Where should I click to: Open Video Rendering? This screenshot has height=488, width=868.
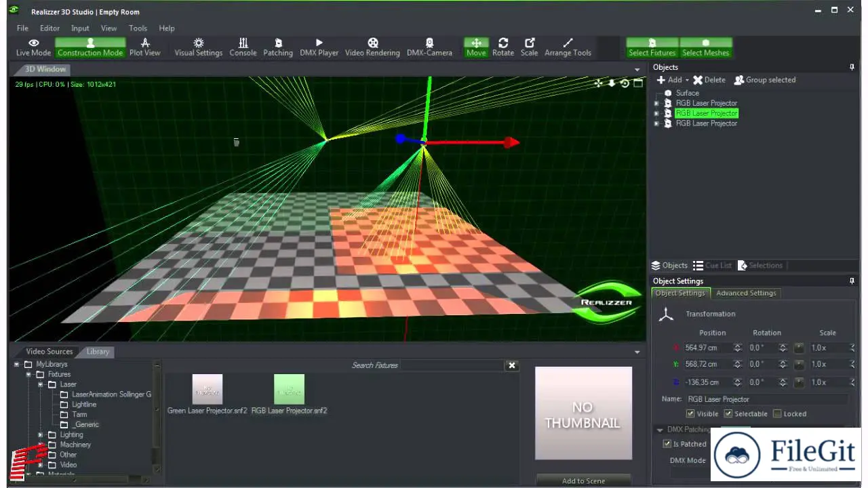point(372,47)
